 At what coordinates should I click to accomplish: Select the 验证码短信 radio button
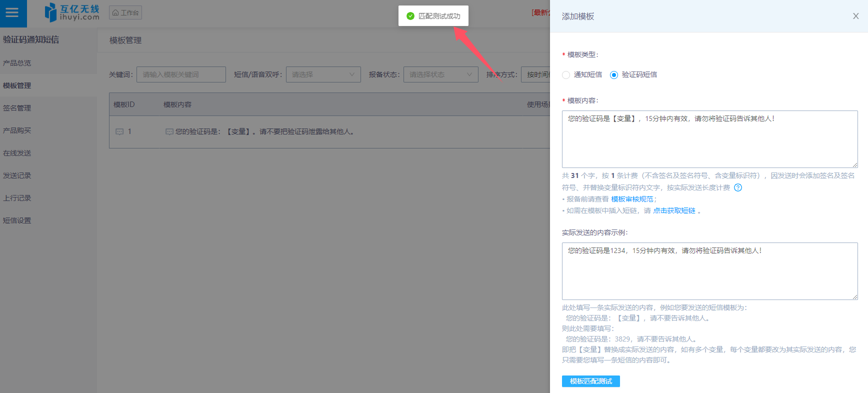pos(614,75)
